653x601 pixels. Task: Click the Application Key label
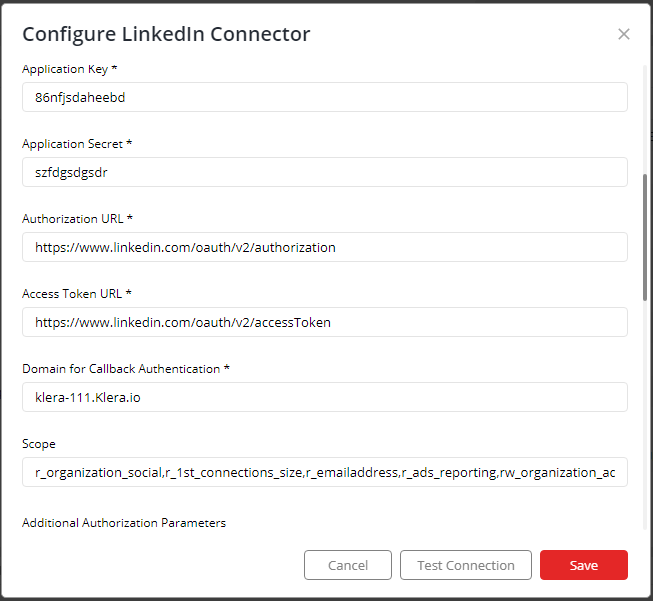coord(70,69)
